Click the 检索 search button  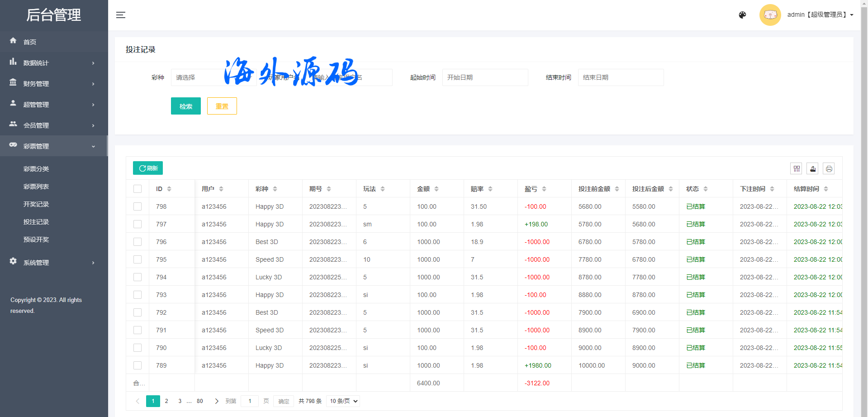click(185, 106)
